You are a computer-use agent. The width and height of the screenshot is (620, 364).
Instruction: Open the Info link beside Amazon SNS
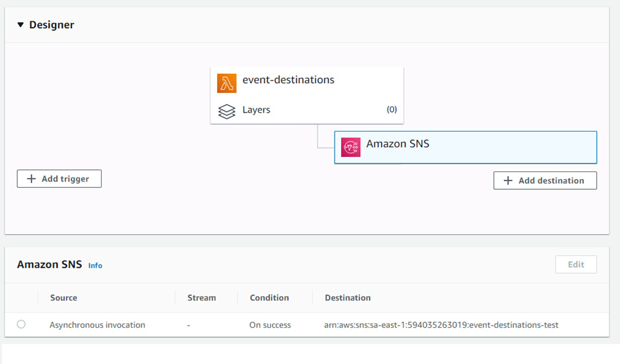click(95, 266)
